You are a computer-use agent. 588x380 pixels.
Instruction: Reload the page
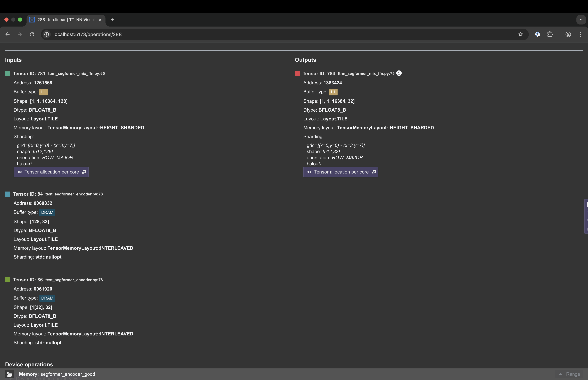point(32,34)
